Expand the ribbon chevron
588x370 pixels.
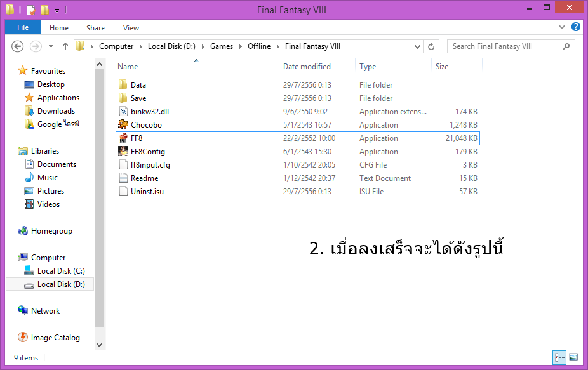click(x=562, y=27)
